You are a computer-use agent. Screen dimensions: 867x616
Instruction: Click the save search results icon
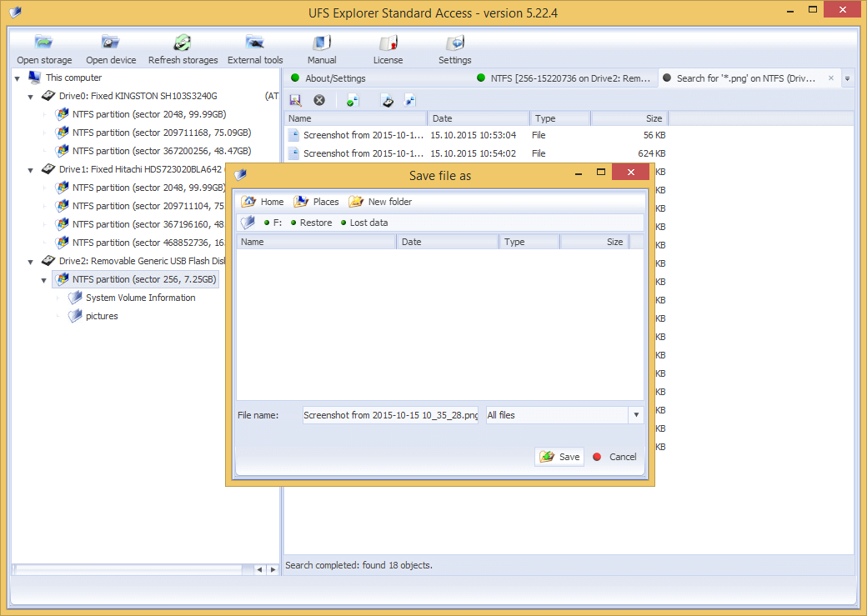click(x=295, y=100)
